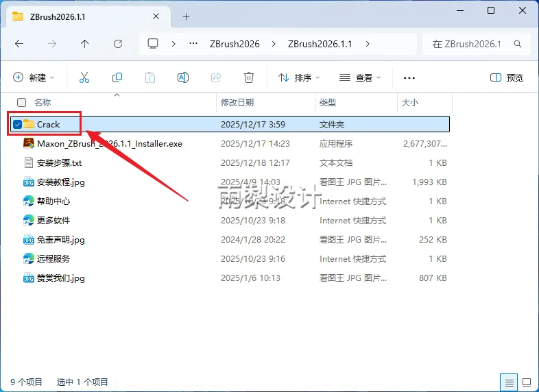The width and height of the screenshot is (539, 392).
Task: Uncheck the Crack folder checkbox
Action: tap(18, 124)
